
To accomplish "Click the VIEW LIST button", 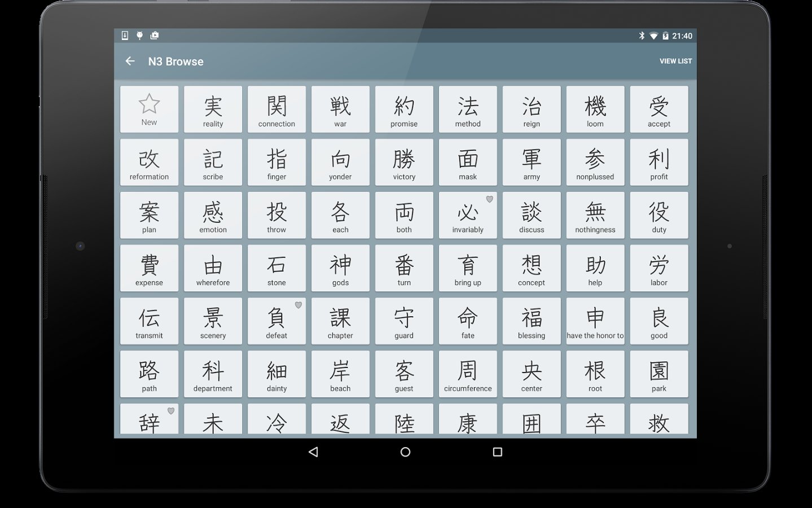I will pyautogui.click(x=675, y=61).
